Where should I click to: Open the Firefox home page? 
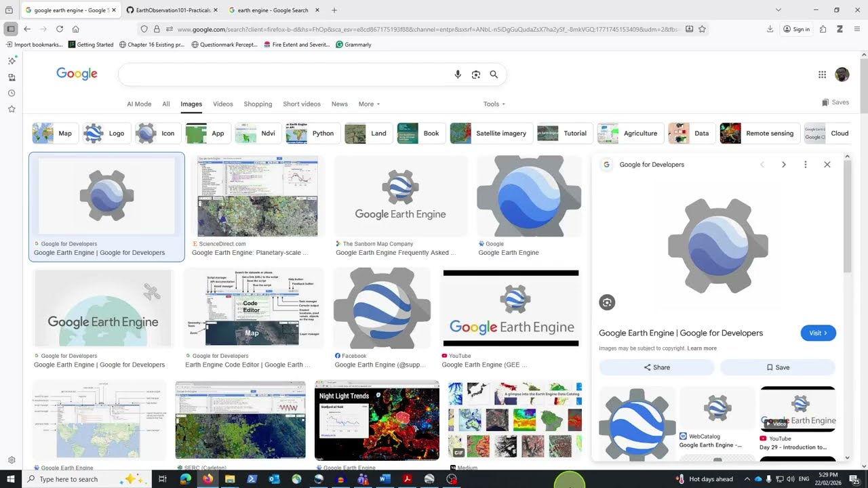[x=76, y=29]
